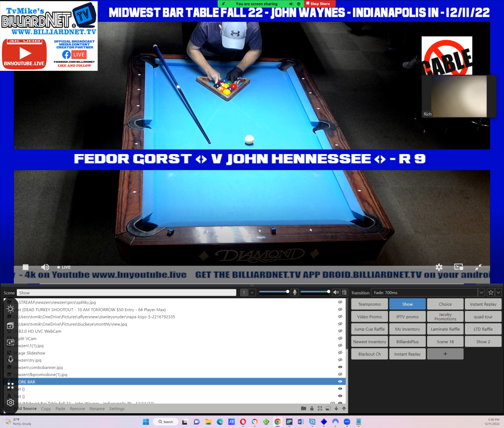
Task: Move the selected source down with the arrow
Action: (x=336, y=408)
